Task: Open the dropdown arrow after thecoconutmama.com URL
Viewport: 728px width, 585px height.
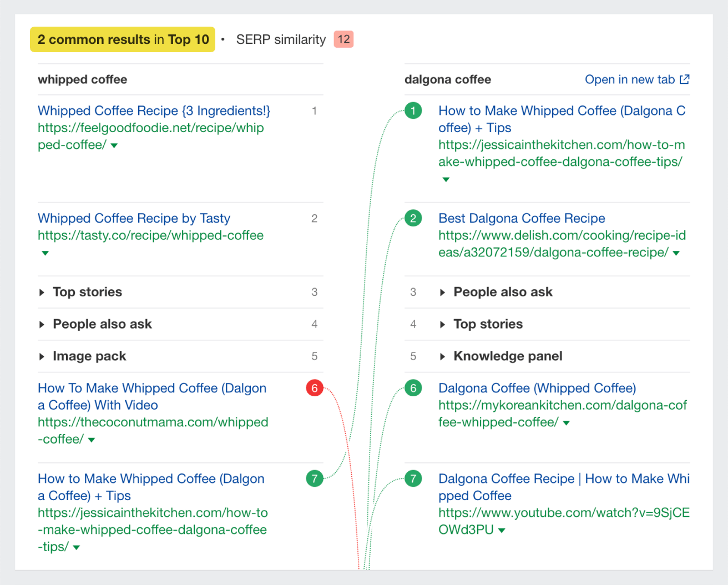Action: [92, 440]
